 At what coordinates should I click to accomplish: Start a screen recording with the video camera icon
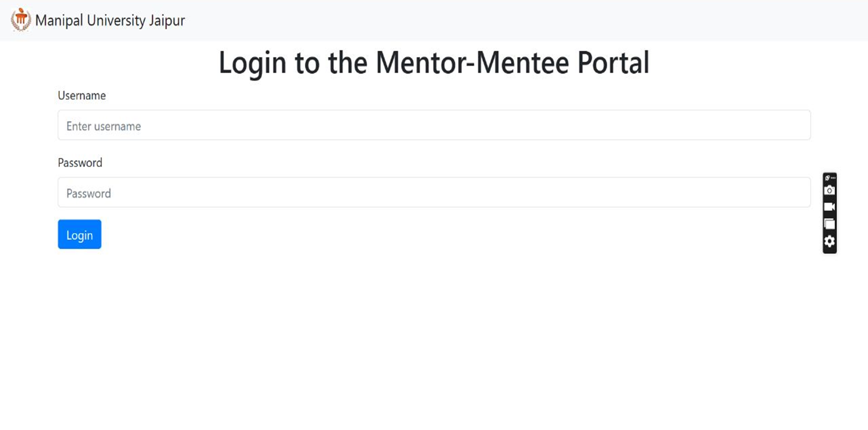click(830, 206)
